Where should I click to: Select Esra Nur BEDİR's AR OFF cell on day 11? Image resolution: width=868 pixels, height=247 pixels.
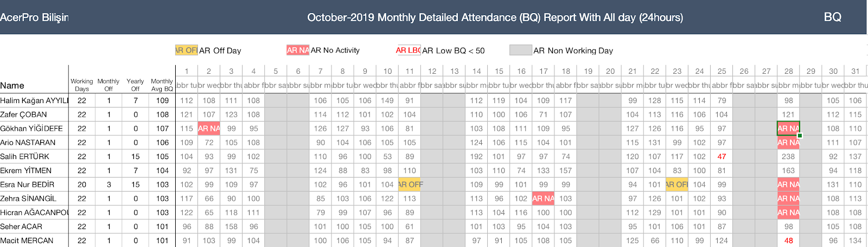(410, 185)
